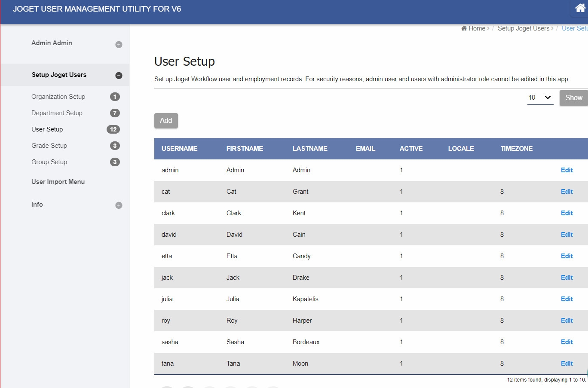Viewport: 588px width, 388px height.
Task: Click last name cell 'Drake'
Action: coord(301,278)
